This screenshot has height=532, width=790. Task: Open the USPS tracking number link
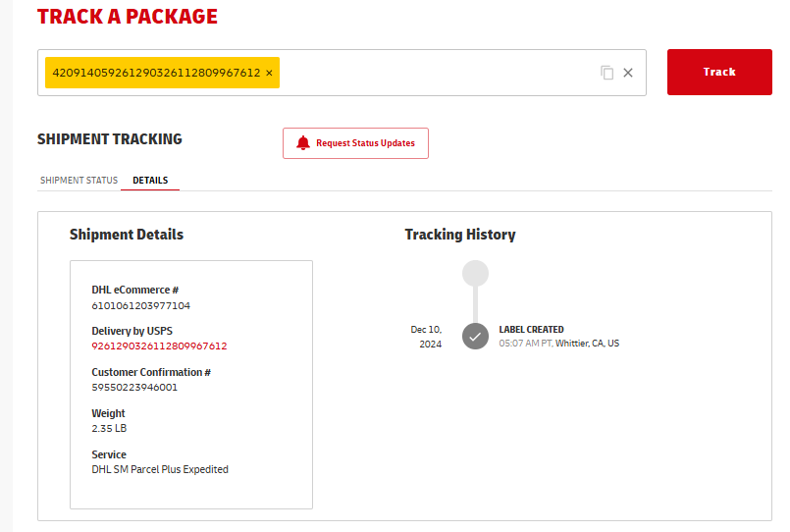(159, 346)
